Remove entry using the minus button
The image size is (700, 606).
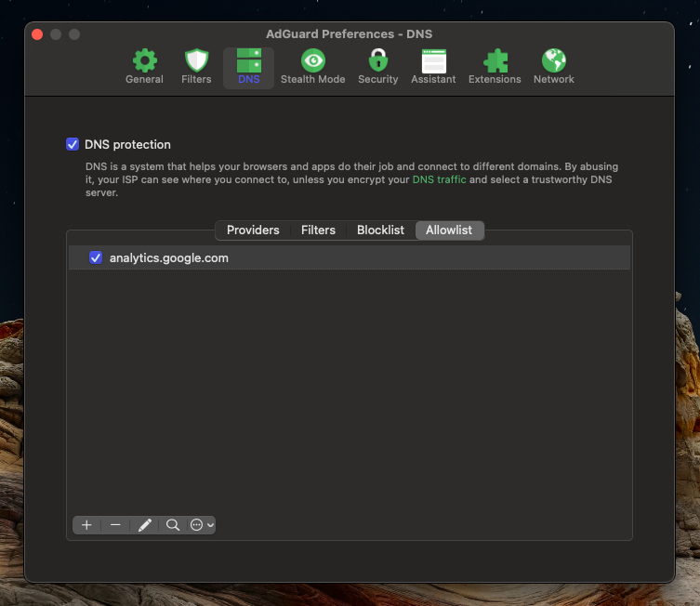[x=115, y=525]
